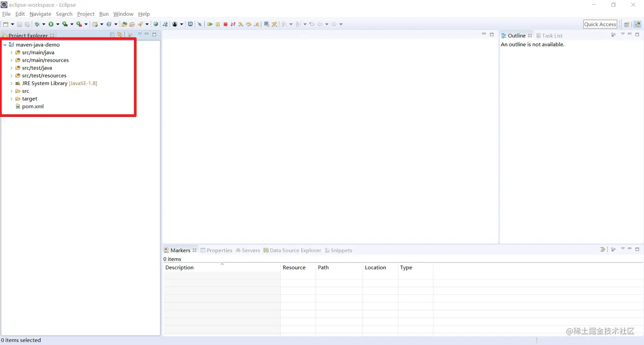The height and width of the screenshot is (345, 644).
Task: Open the Help menu
Action: tap(144, 14)
